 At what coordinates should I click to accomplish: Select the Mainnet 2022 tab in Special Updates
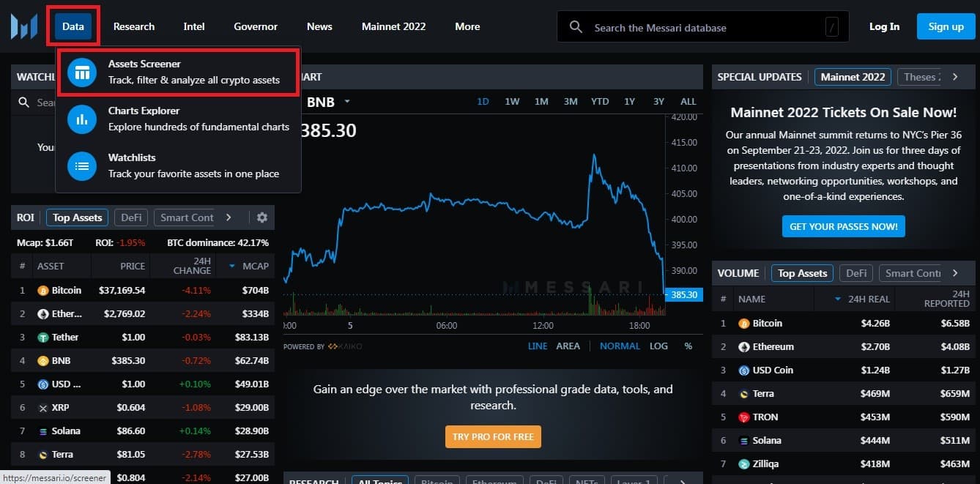point(853,77)
